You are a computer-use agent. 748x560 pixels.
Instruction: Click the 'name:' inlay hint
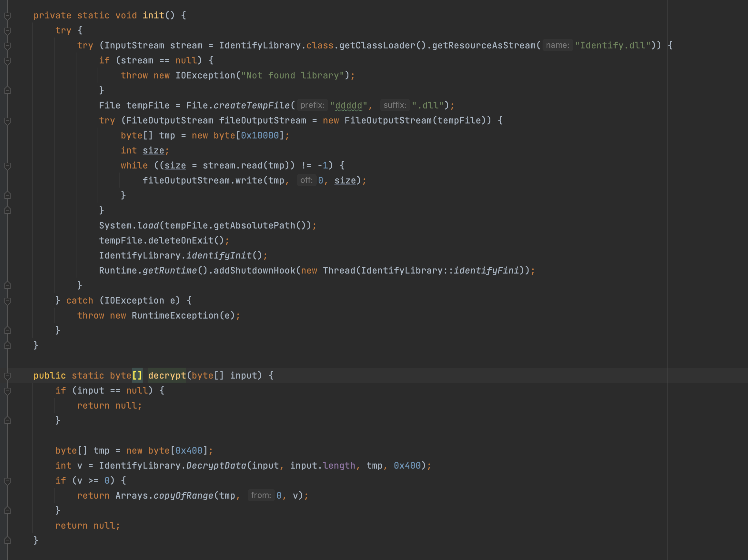(x=557, y=45)
